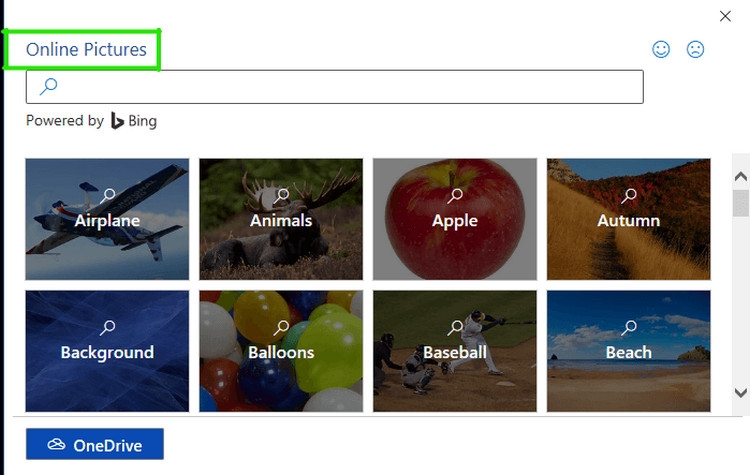Click the scrollbar thumb
Viewport: 750px width, 475px height.
740,203
